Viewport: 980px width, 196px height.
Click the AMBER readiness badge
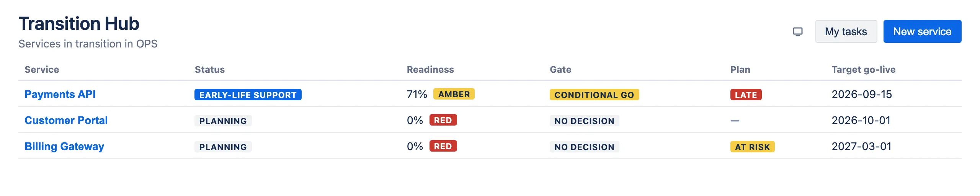tap(454, 94)
